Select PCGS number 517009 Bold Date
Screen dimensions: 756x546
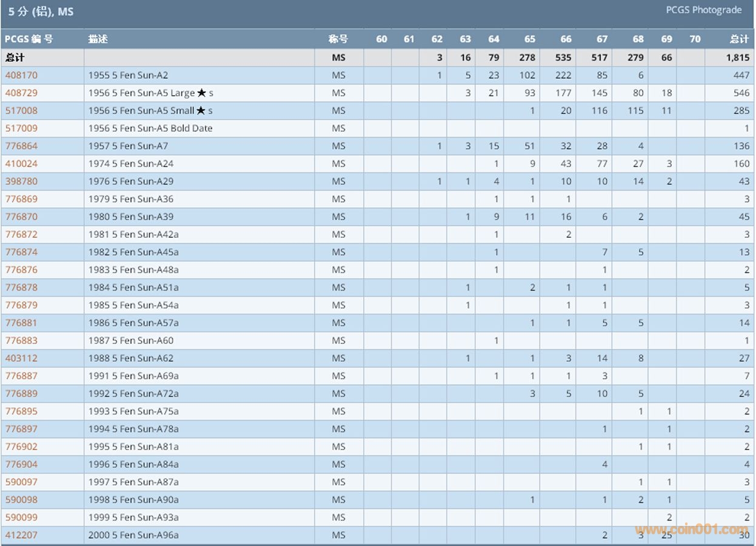[x=21, y=128]
